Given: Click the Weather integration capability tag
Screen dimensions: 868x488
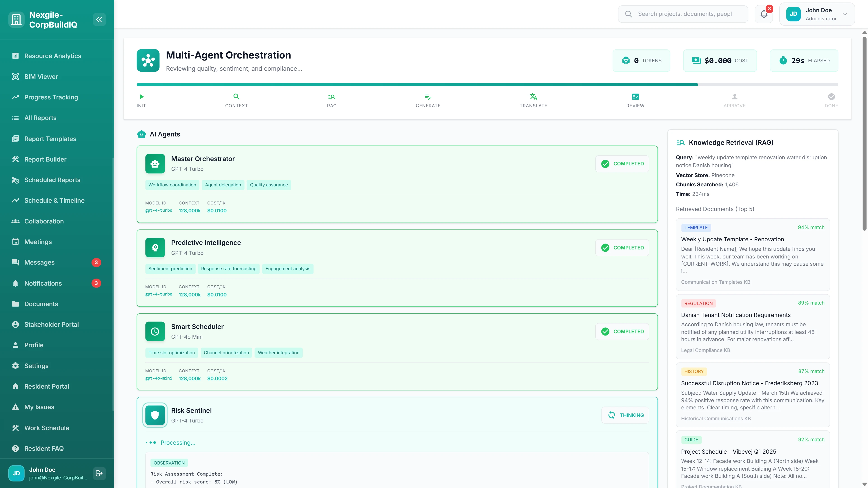Looking at the screenshot, I should click(278, 353).
